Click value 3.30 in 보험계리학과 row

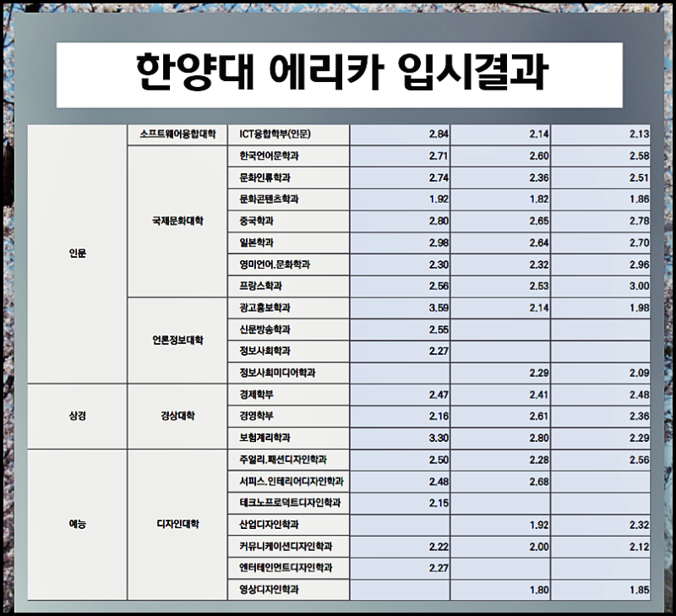439,438
